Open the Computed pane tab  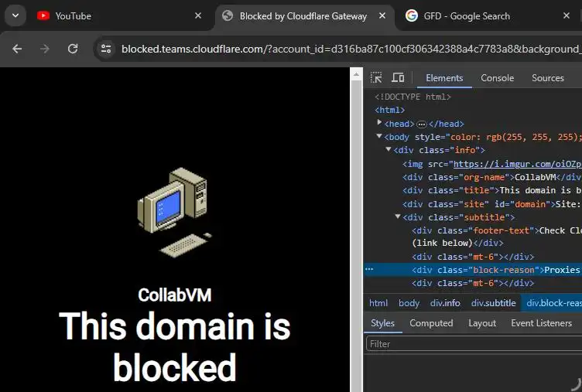pyautogui.click(x=431, y=323)
